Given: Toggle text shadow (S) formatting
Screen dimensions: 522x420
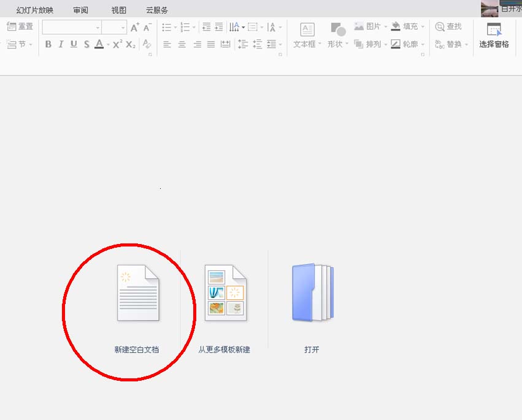Looking at the screenshot, I should (x=86, y=44).
